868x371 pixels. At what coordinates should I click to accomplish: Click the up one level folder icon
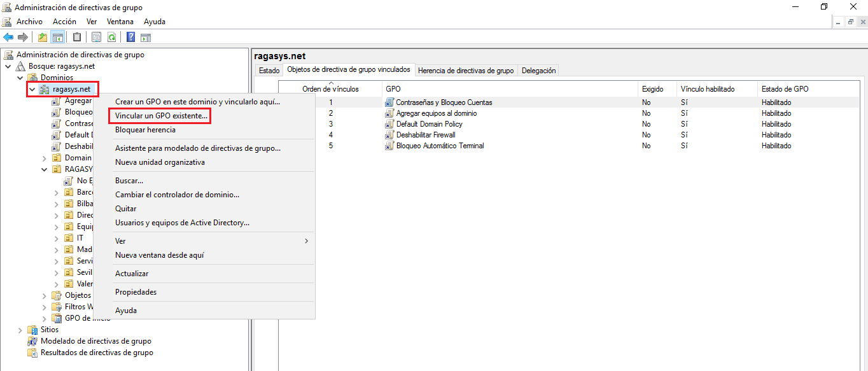point(42,36)
